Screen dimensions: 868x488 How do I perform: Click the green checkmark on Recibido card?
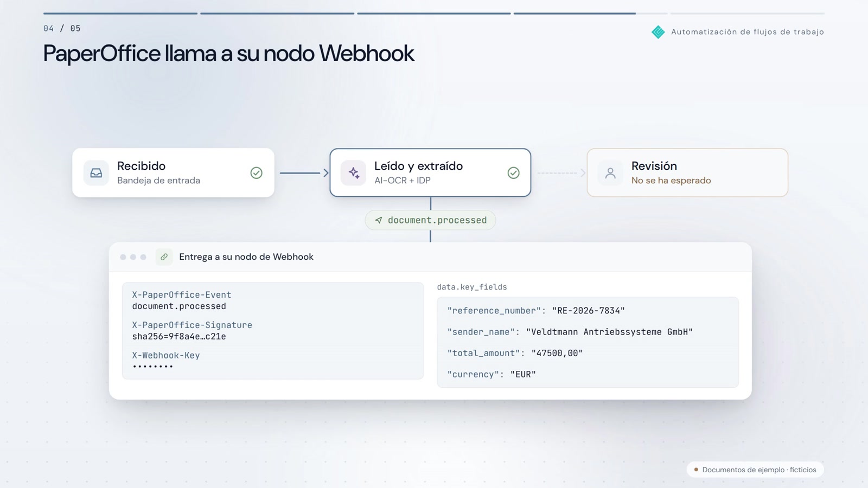[257, 173]
